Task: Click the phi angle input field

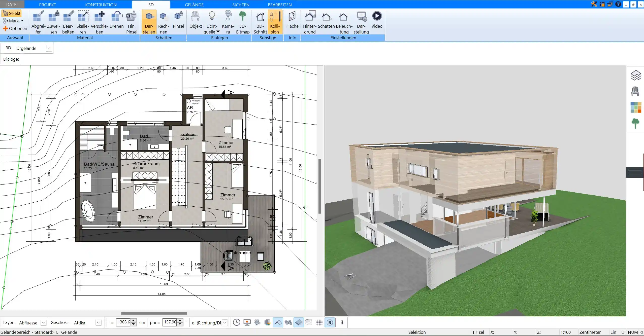Action: 170,322
